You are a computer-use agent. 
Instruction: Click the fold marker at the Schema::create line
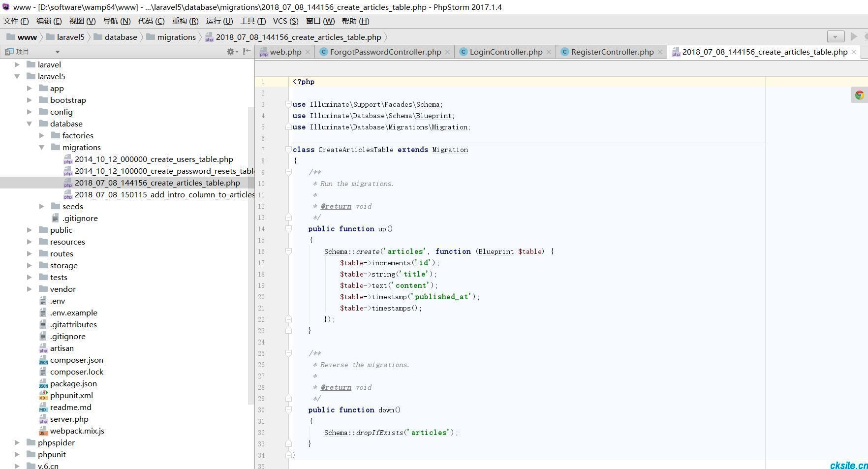[289, 251]
